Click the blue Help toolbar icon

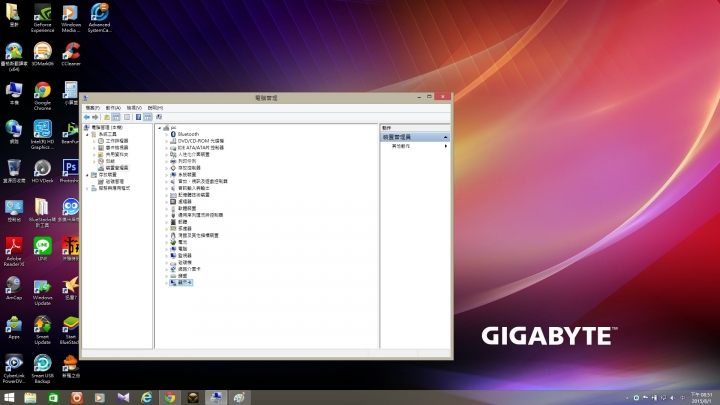click(138, 117)
